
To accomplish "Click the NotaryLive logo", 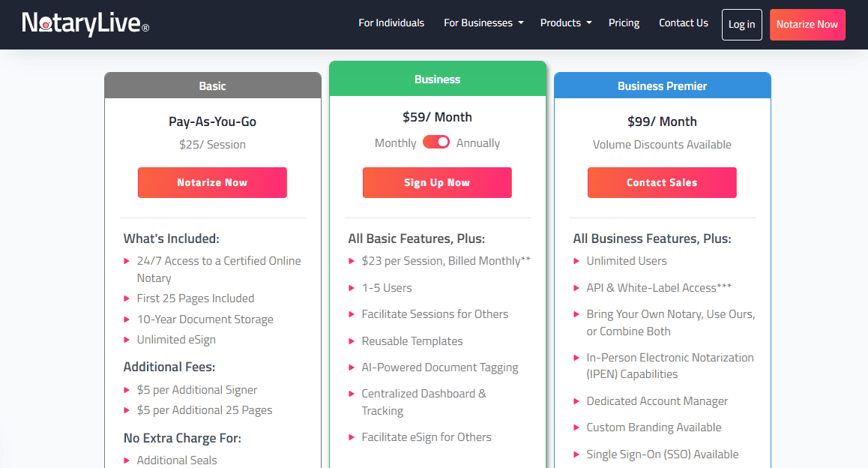I will pos(85,24).
